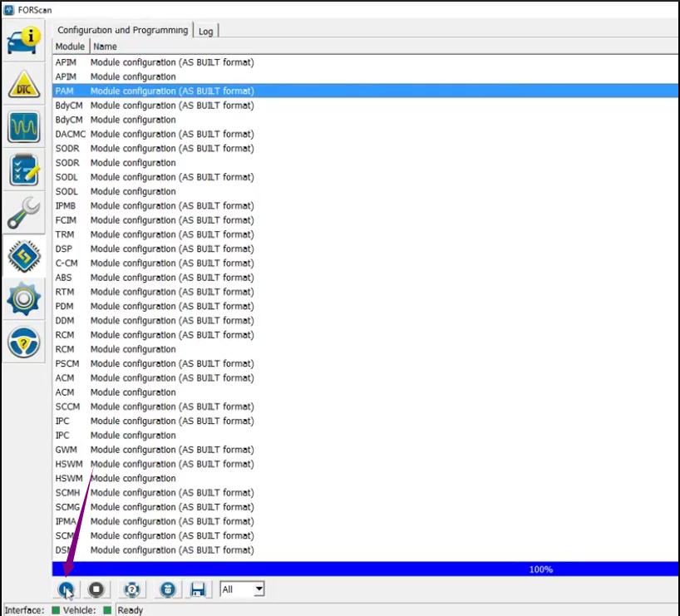The image size is (680, 616).
Task: Click the green Vehicle status indicator
Action: 107,610
